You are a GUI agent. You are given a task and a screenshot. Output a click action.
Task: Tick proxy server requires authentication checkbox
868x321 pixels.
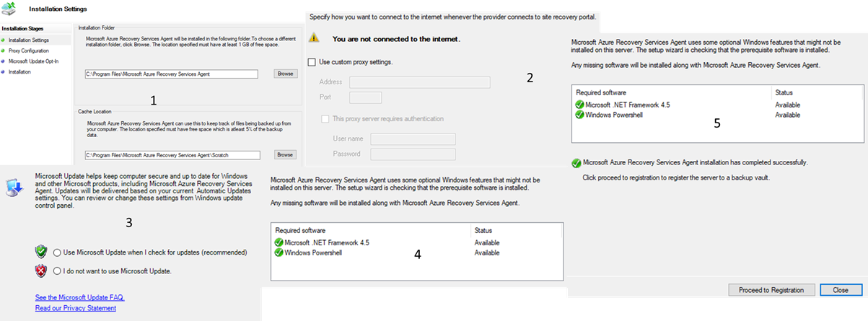[324, 118]
